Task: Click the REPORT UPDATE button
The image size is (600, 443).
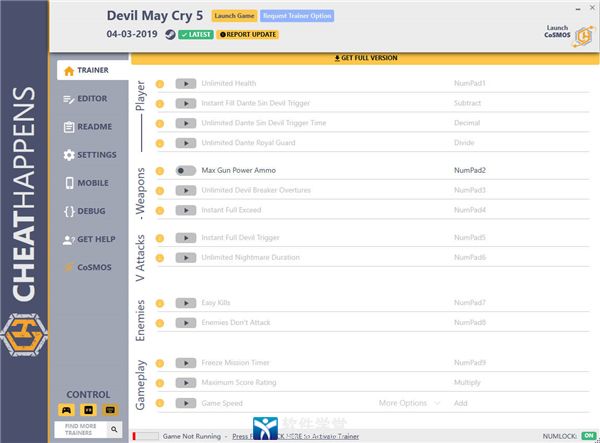Action: click(x=248, y=34)
